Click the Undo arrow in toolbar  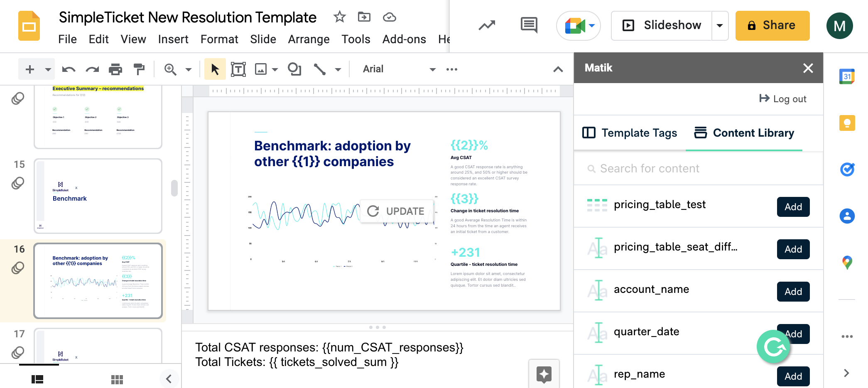click(69, 69)
